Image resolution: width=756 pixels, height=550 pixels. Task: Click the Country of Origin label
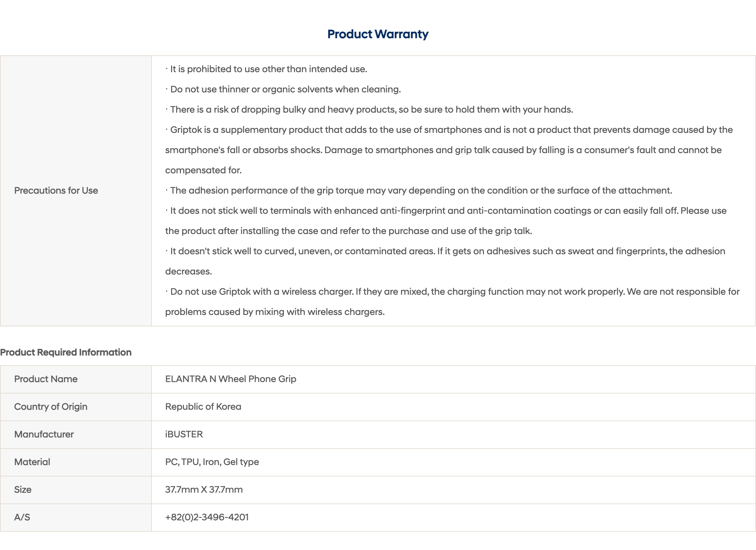pyautogui.click(x=51, y=407)
